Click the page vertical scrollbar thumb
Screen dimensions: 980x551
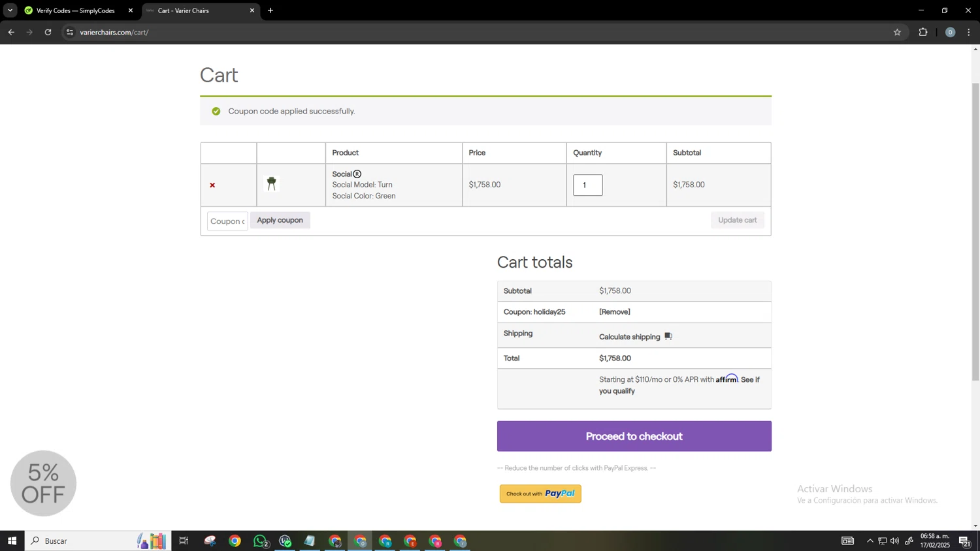click(975, 231)
